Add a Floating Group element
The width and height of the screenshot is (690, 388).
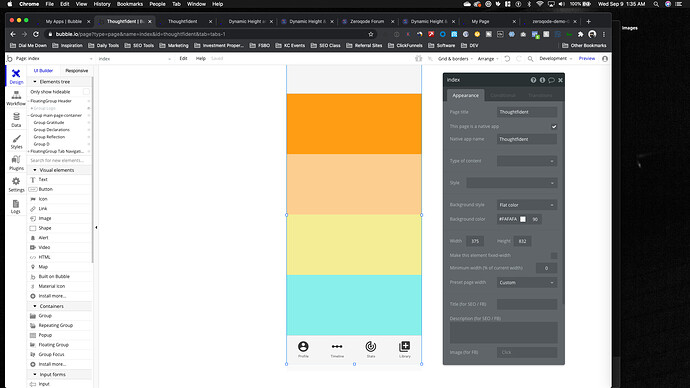54,345
